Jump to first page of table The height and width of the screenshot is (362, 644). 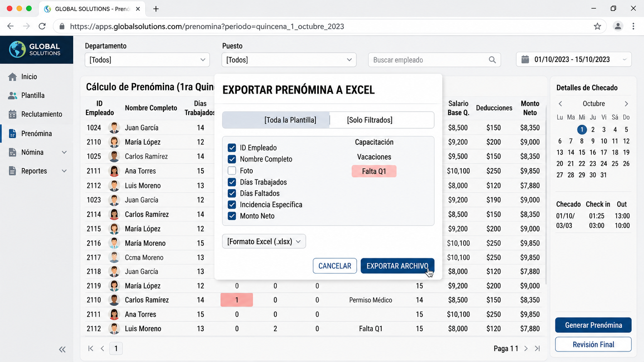(x=91, y=348)
